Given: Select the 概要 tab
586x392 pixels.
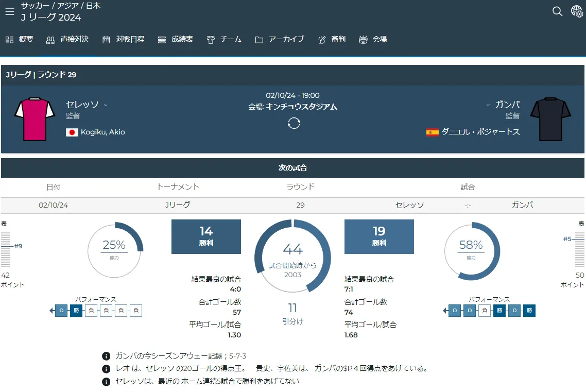Looking at the screenshot, I should [x=20, y=39].
